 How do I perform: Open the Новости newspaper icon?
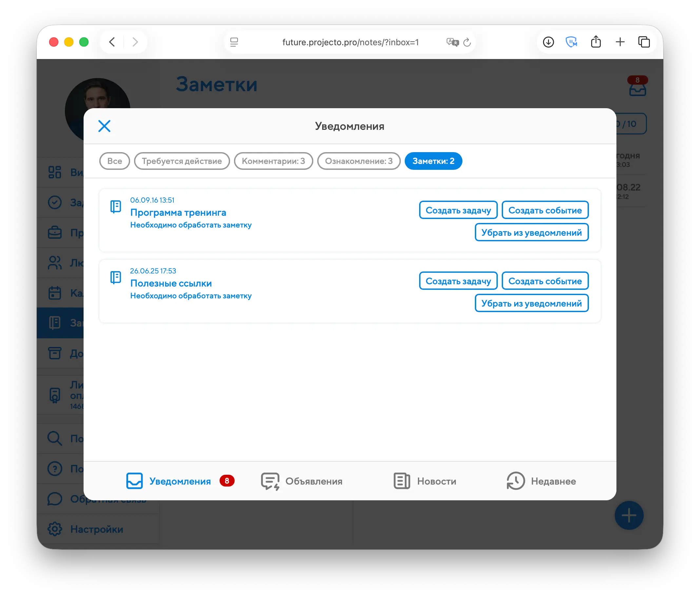(x=402, y=481)
